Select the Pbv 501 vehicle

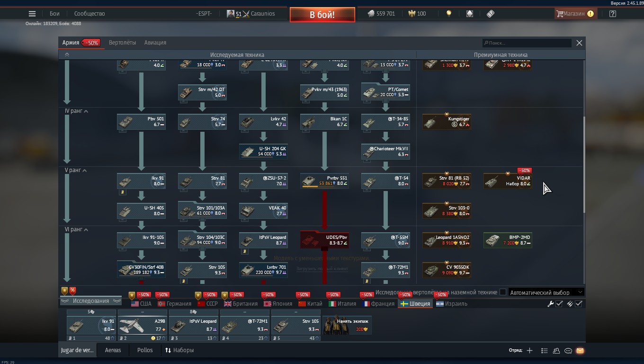coord(142,122)
